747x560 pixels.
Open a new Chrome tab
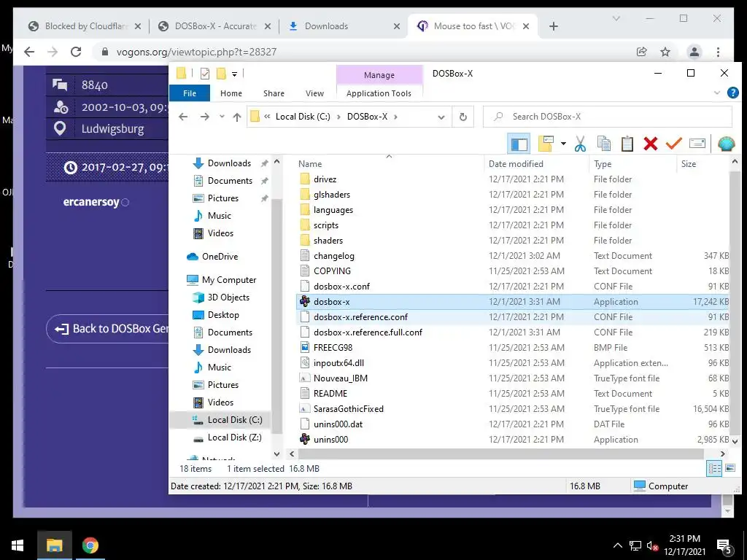tap(553, 26)
